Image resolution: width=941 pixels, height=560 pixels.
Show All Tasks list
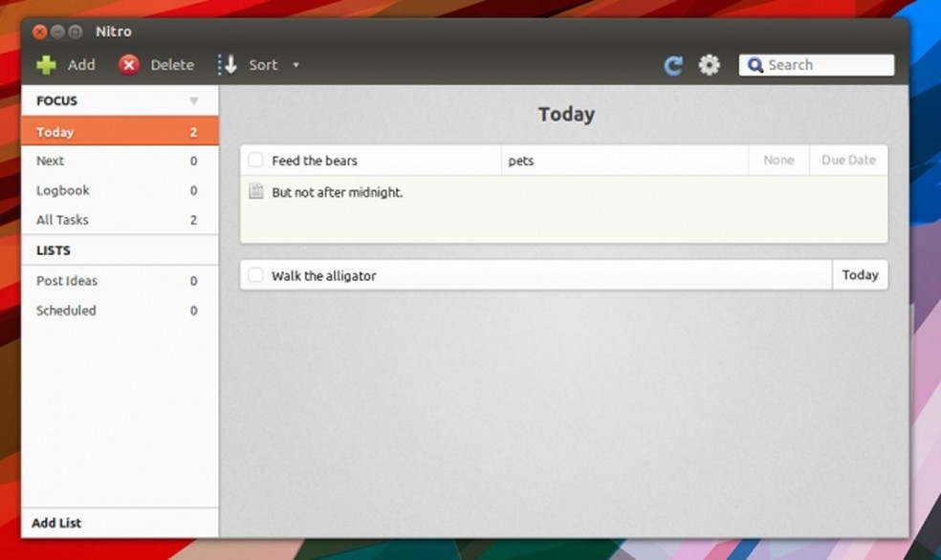120,220
